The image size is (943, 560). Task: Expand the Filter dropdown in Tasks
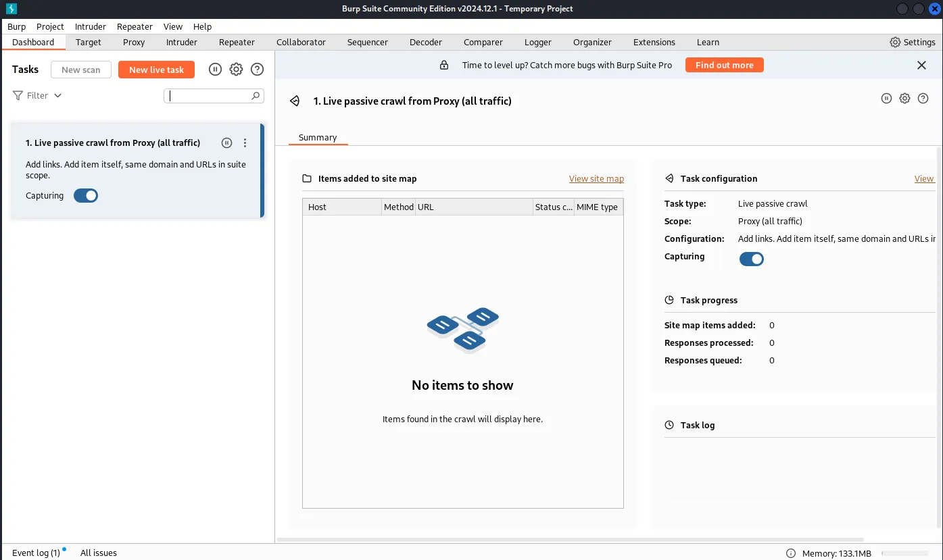click(37, 96)
